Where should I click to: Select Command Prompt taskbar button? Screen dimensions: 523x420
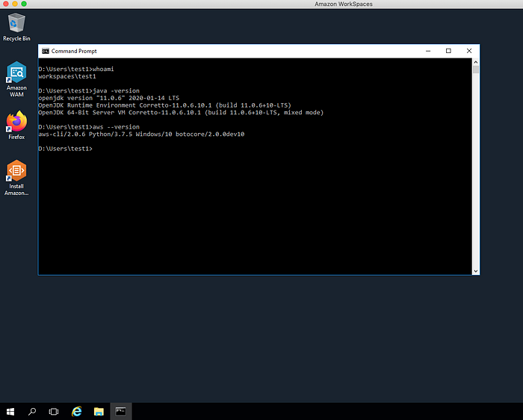(x=121, y=412)
